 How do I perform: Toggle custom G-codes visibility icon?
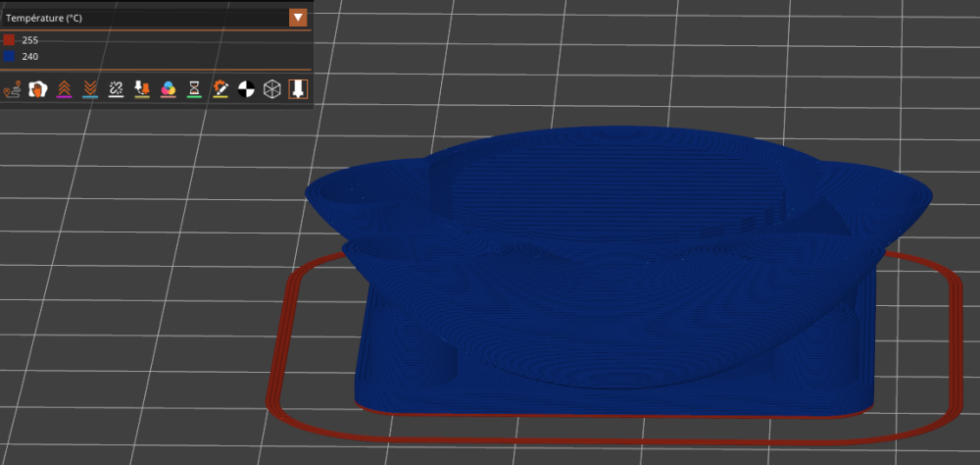(220, 89)
